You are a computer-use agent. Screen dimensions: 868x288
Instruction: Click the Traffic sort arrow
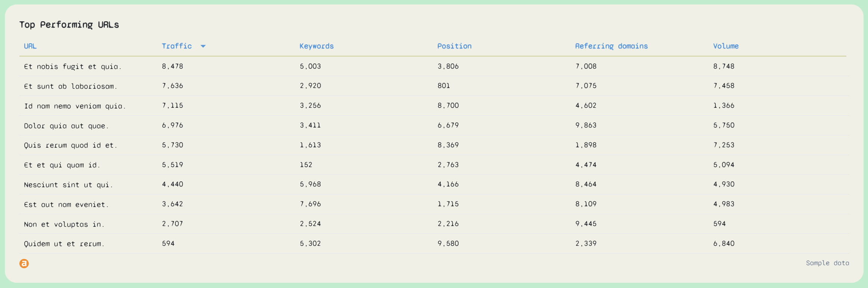coord(203,46)
